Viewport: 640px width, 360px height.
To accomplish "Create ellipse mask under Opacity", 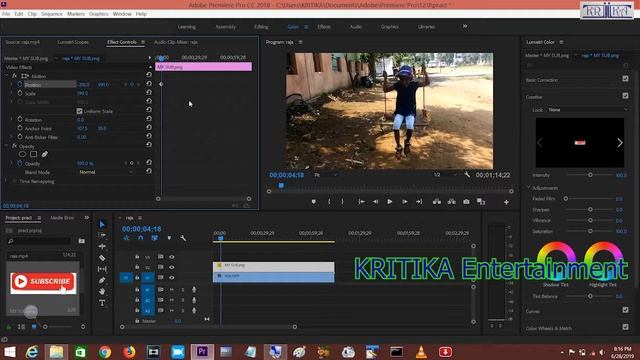I will point(22,154).
